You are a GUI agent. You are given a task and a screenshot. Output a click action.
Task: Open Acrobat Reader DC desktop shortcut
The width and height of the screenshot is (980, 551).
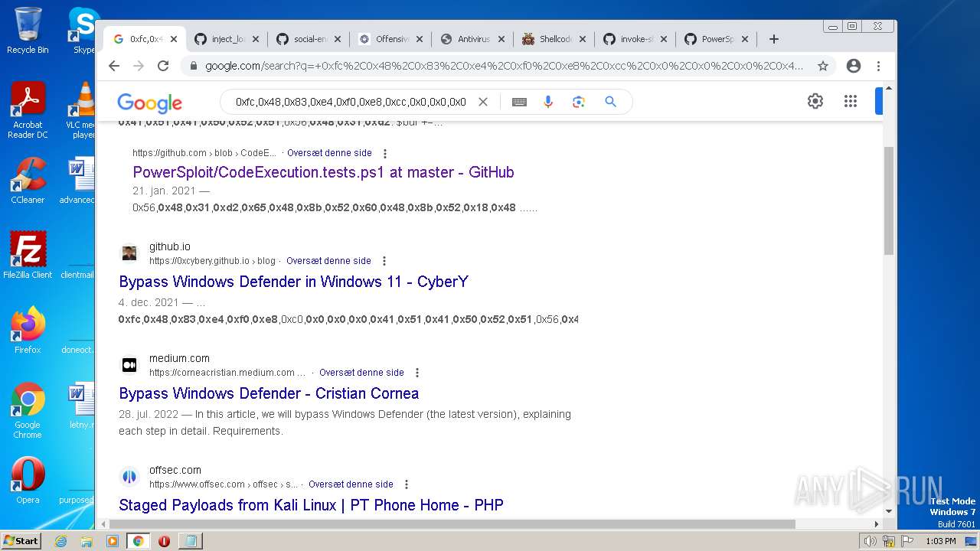[x=28, y=111]
